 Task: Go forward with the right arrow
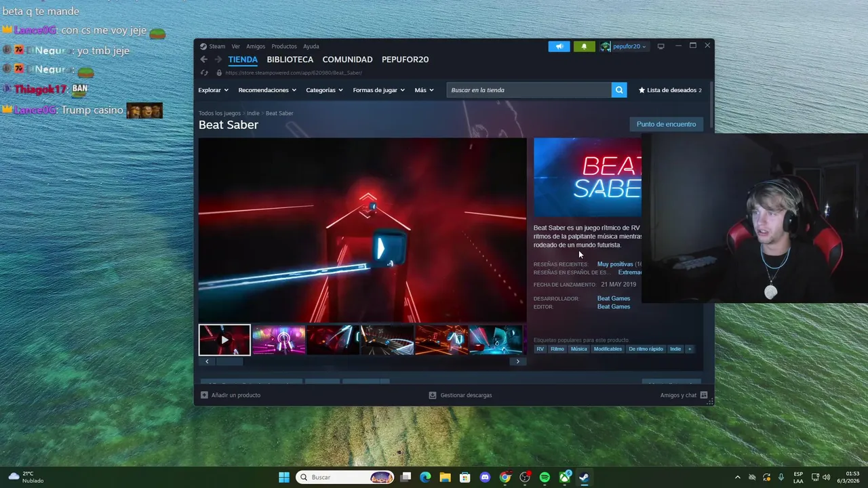[218, 60]
